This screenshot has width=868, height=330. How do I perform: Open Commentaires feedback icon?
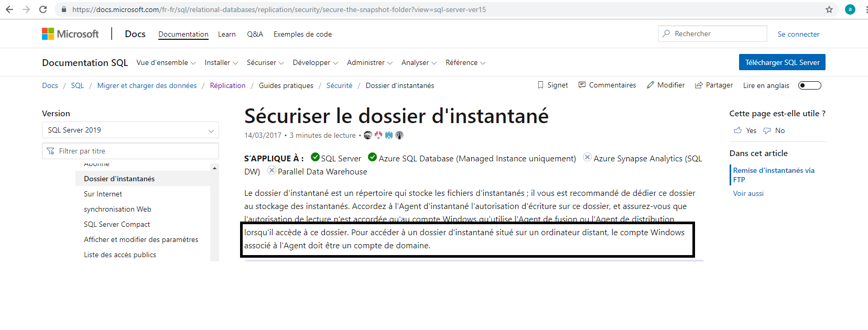(582, 85)
